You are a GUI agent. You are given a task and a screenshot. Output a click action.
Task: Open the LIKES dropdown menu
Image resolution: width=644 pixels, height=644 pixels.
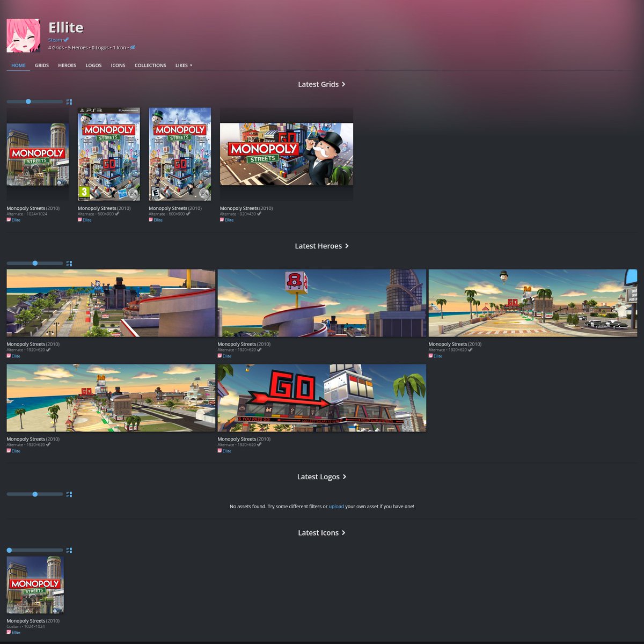183,65
